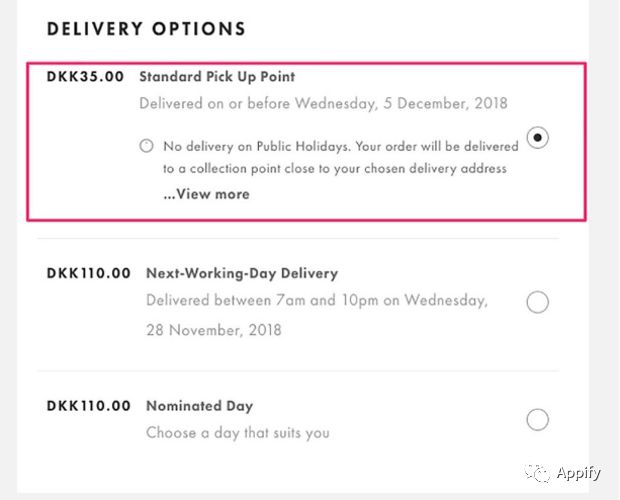Click the circle icon beside public holidays note
The width and height of the screenshot is (620, 500).
(x=147, y=146)
